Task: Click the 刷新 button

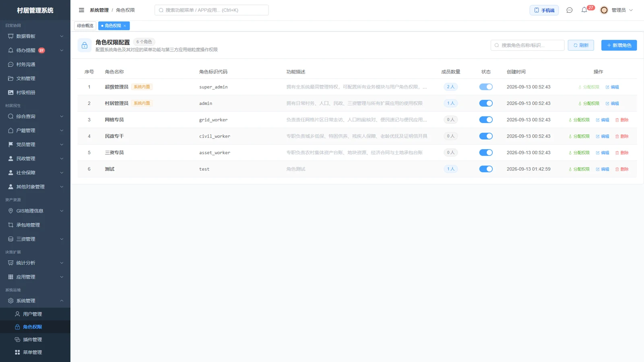Action: pyautogui.click(x=581, y=45)
